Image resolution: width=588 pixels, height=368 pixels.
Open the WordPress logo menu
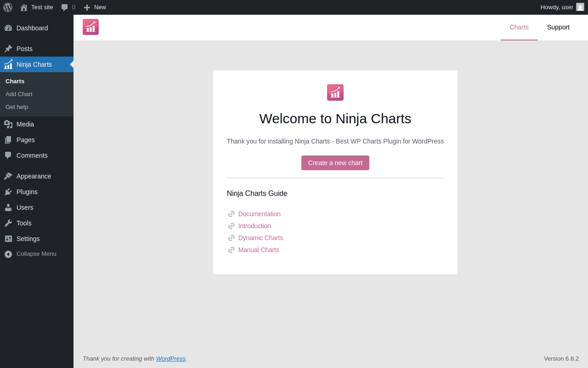pos(8,7)
